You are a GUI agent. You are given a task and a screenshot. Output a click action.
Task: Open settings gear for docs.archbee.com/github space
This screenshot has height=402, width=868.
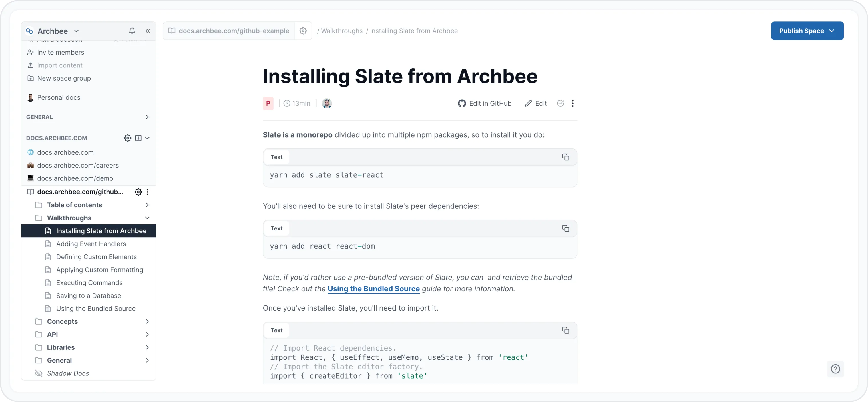tap(138, 192)
